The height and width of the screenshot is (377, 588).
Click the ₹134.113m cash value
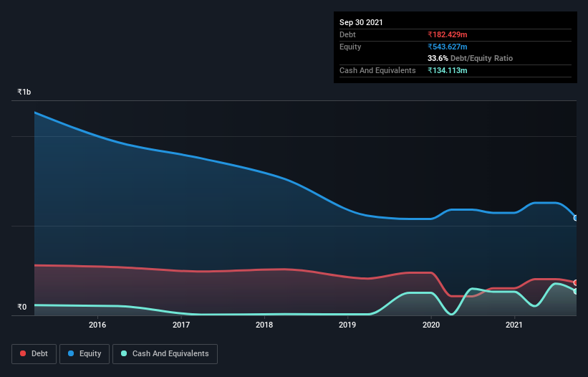[448, 70]
